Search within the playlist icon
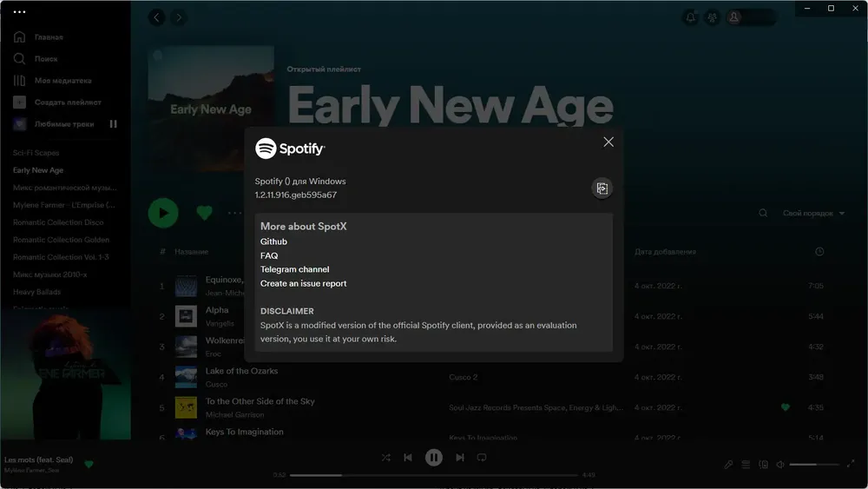 coord(763,213)
